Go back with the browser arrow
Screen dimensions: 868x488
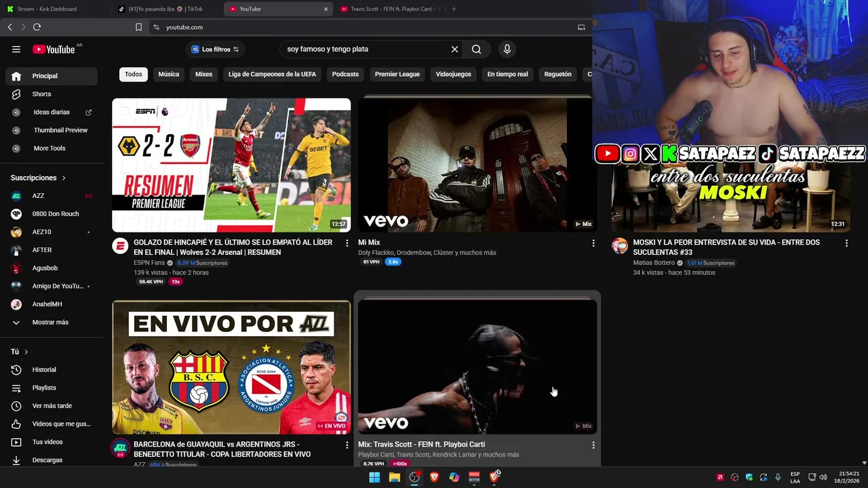click(x=9, y=27)
